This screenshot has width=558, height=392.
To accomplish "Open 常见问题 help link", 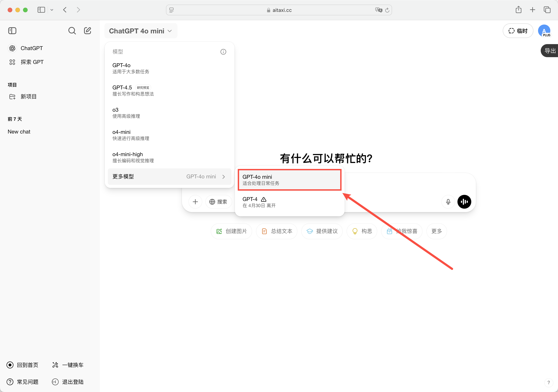I will point(22,382).
